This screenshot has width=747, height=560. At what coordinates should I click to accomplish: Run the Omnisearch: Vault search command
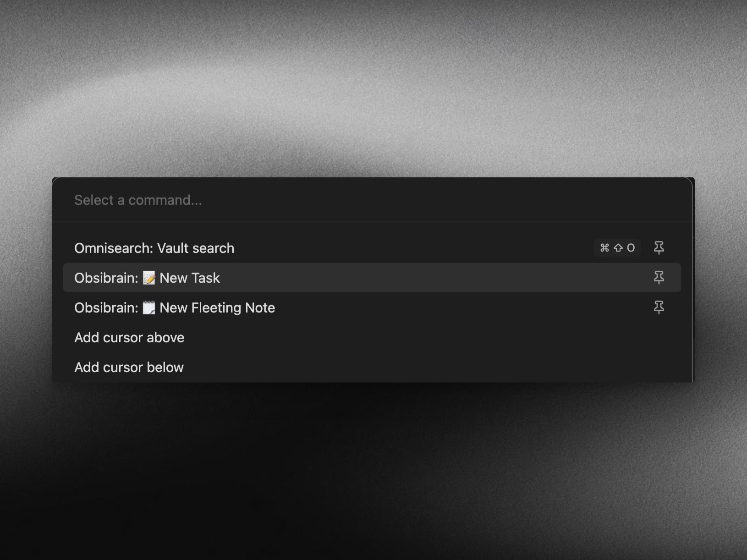[372, 248]
